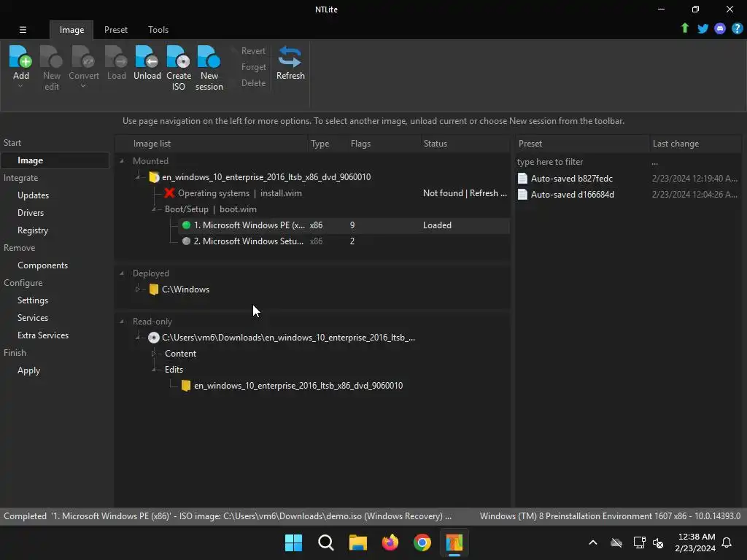Click Not found | Refresh status link
Image resolution: width=747 pixels, height=560 pixels.
point(465,192)
